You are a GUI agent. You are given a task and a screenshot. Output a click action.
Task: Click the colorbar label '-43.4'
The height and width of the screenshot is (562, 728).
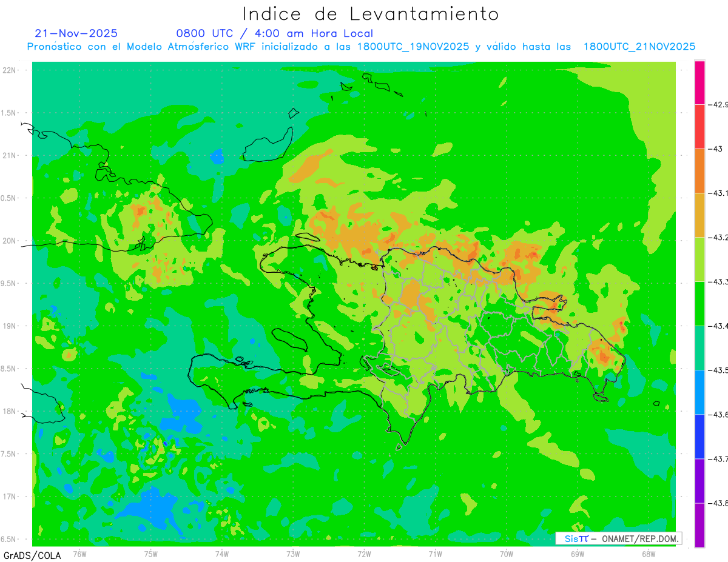coord(719,326)
